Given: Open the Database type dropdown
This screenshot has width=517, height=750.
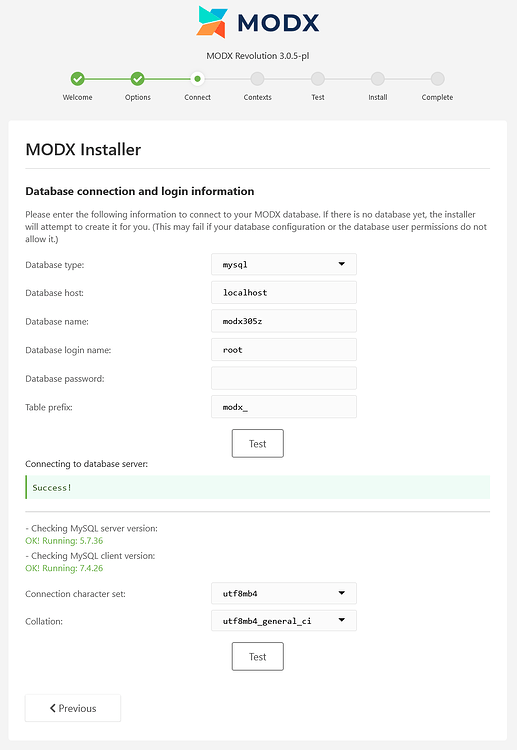Looking at the screenshot, I should click(284, 264).
